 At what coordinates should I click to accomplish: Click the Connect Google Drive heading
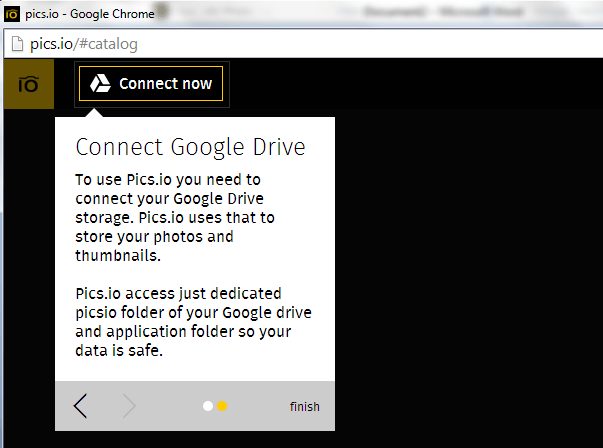click(190, 147)
